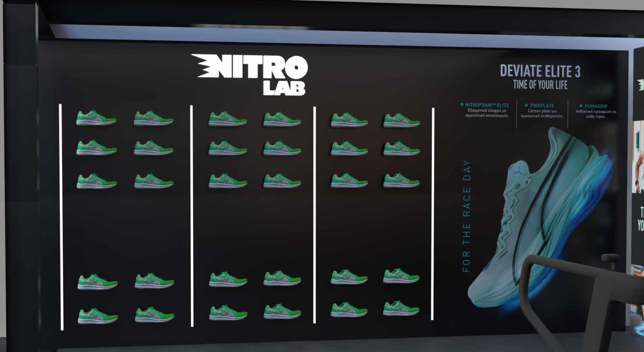The width and height of the screenshot is (644, 352).
Task: Click the Greek description under PUMAGRIP
Action: pyautogui.click(x=596, y=114)
